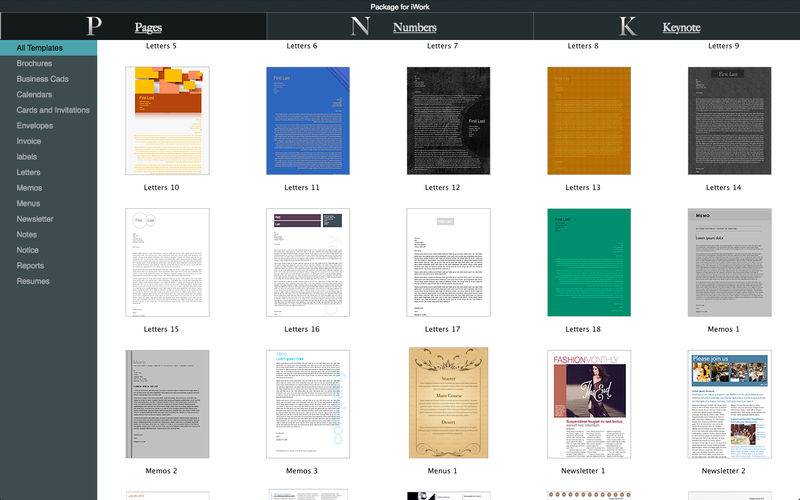Click the 'Newsletter 2' caption
Viewport: 800px width, 500px height.
click(723, 471)
